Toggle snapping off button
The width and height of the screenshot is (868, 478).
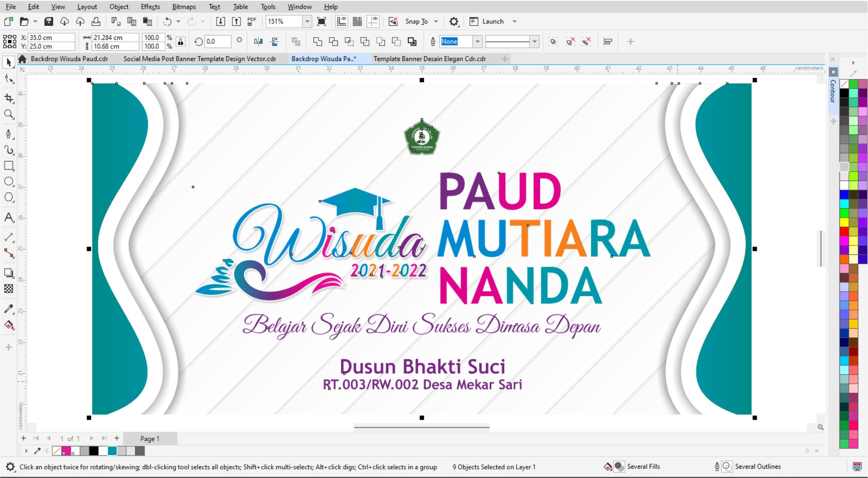(x=393, y=21)
